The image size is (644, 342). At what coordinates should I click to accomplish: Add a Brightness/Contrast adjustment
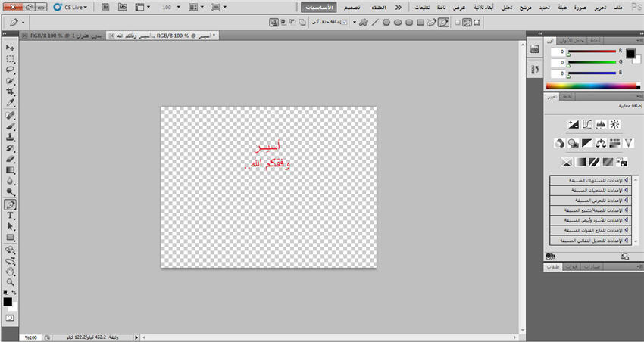(614, 124)
